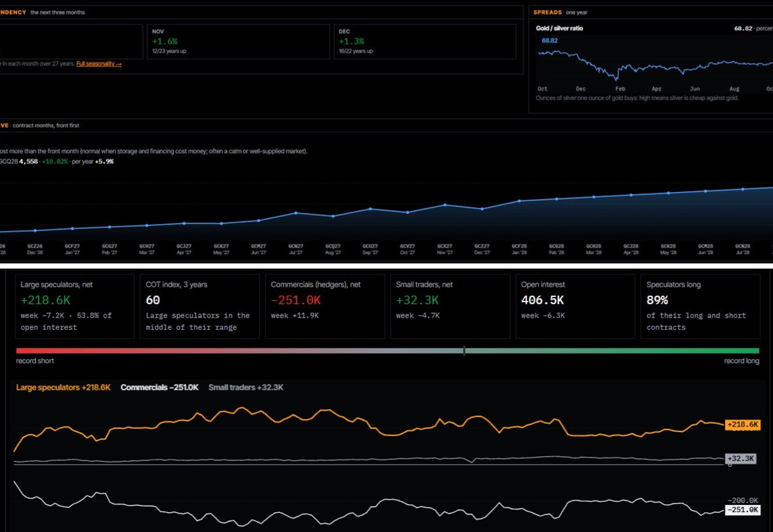Open the 'Large speculators, net' card
This screenshot has width=773, height=532.
[x=75, y=306]
